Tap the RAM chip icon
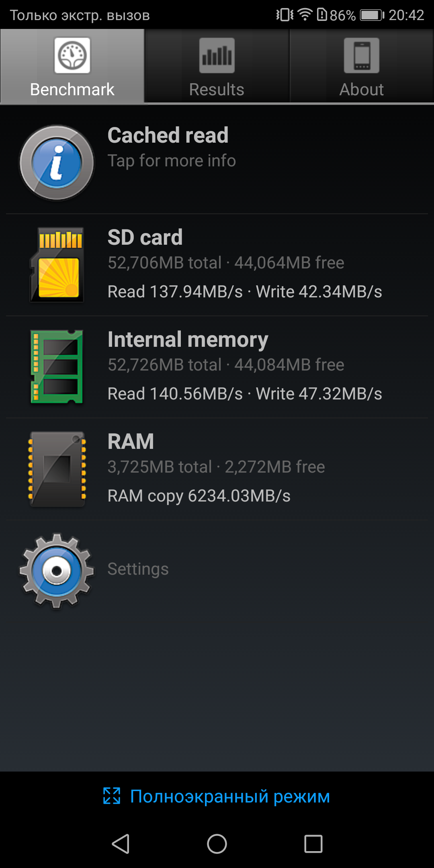Viewport: 434px width, 868px height. pyautogui.click(x=57, y=469)
